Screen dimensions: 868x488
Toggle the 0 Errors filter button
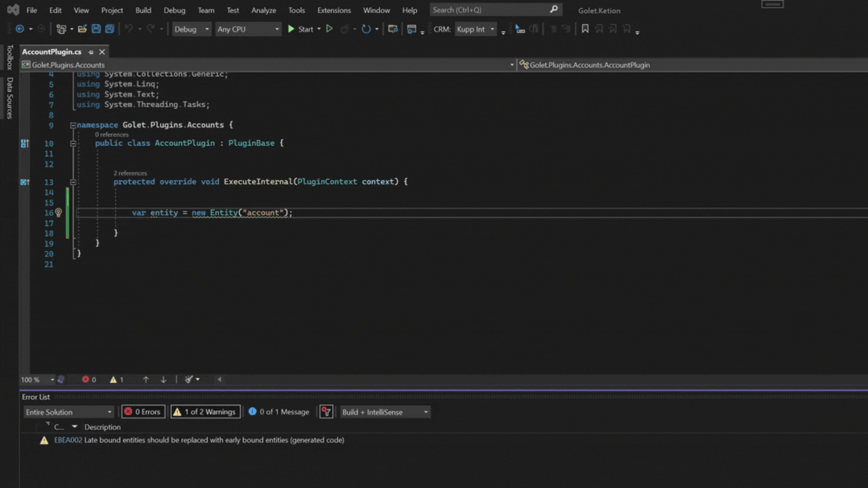(143, 412)
